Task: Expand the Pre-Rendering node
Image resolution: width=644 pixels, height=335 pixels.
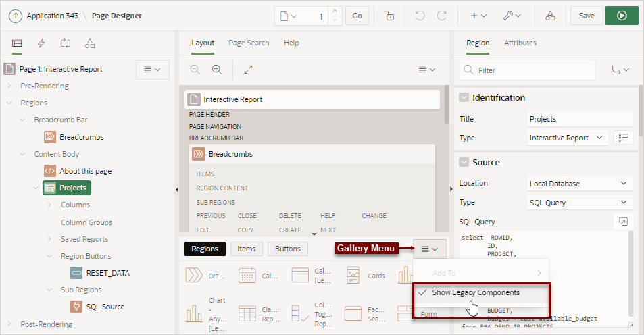Action: 9,86
